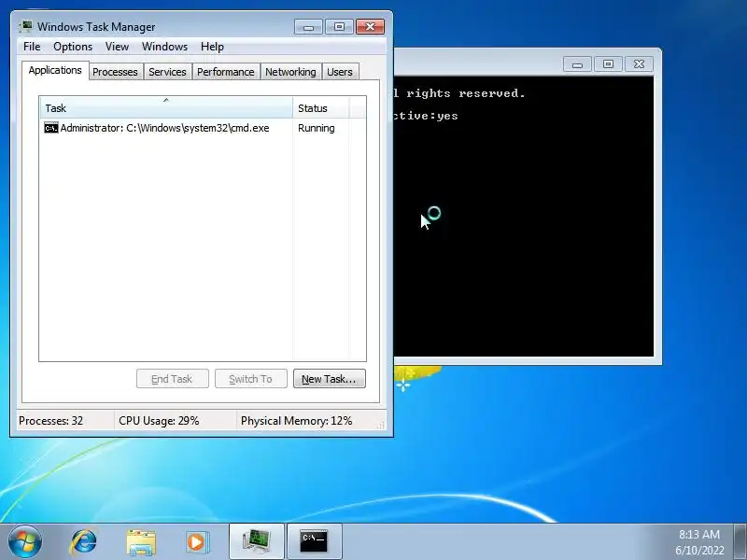Maximize the cmd.exe window
This screenshot has height=560, width=747.
(608, 63)
